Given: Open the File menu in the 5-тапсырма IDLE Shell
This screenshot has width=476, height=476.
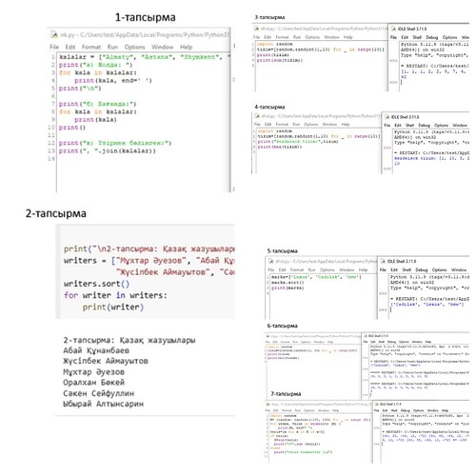Looking at the screenshot, I should (383, 269).
